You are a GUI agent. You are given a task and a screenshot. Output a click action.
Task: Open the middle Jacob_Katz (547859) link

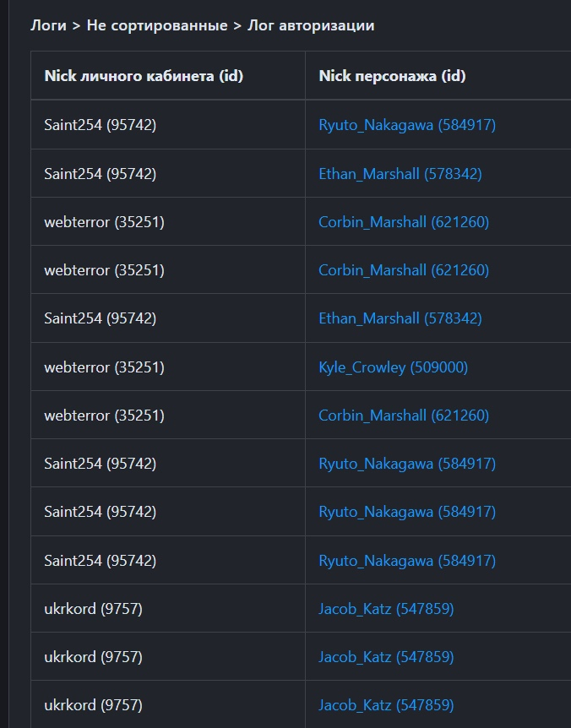point(386,656)
